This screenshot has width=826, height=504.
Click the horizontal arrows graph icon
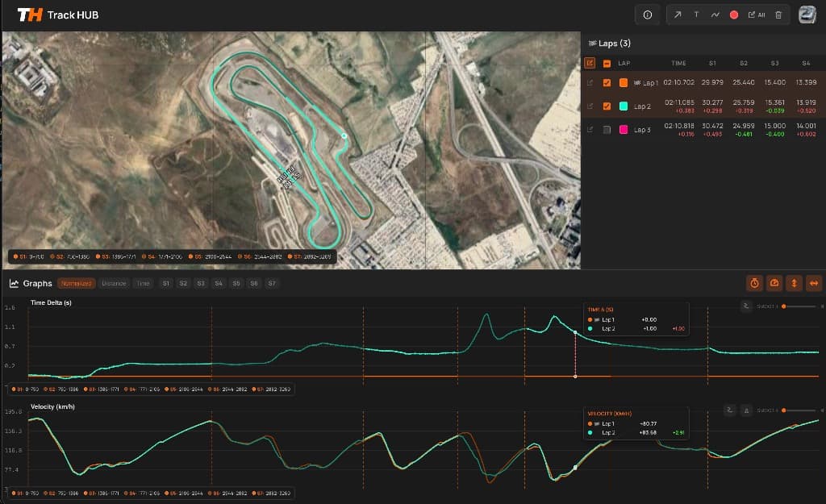(x=813, y=283)
